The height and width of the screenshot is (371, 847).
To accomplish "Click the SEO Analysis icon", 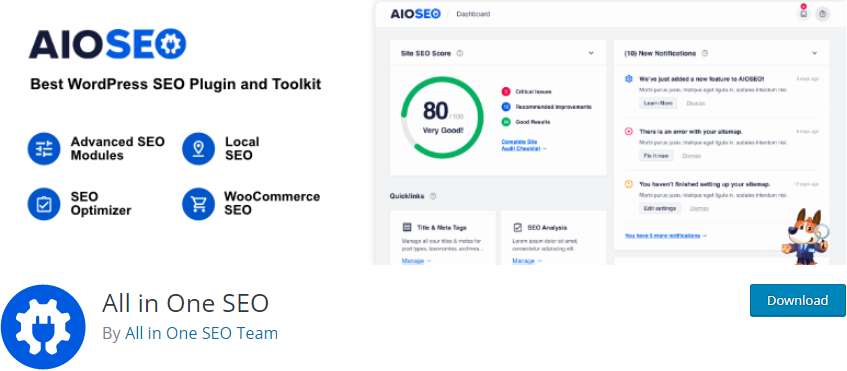I will click(517, 227).
